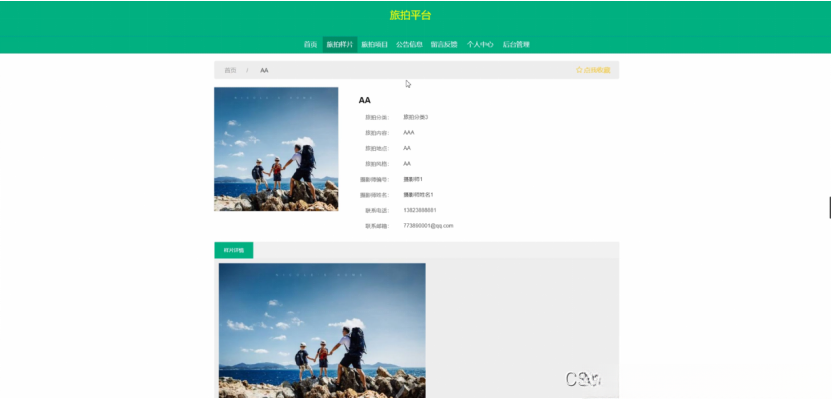832x399 pixels.
Task: Click the email 773890001@qq.com
Action: click(x=428, y=225)
